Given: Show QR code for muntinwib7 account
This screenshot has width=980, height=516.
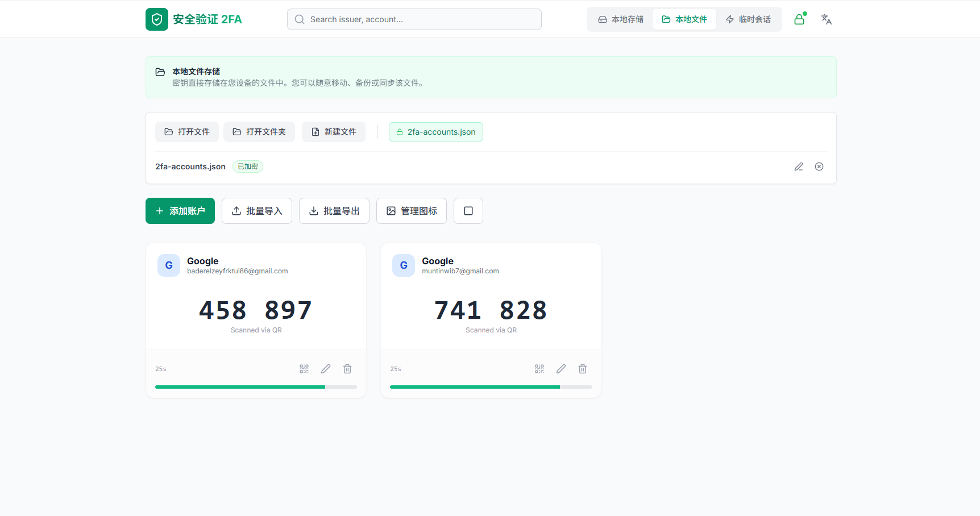Looking at the screenshot, I should pos(539,368).
